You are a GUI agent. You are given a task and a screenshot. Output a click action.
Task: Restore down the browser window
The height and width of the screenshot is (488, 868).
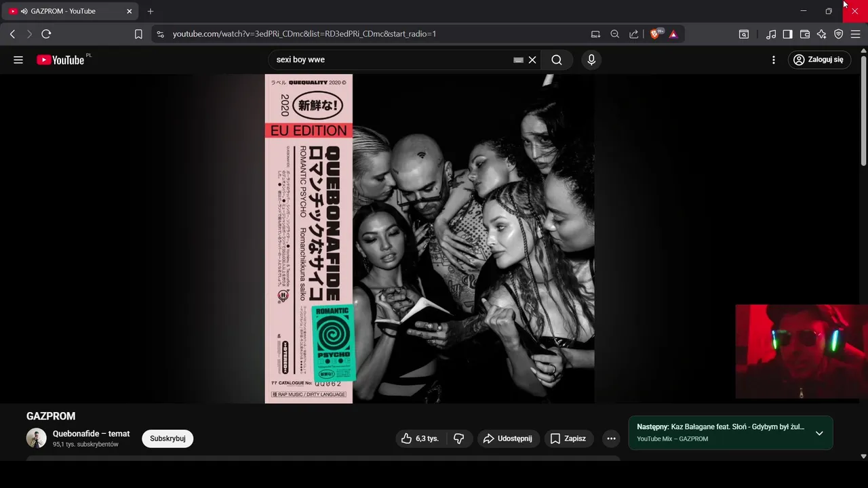click(x=829, y=11)
